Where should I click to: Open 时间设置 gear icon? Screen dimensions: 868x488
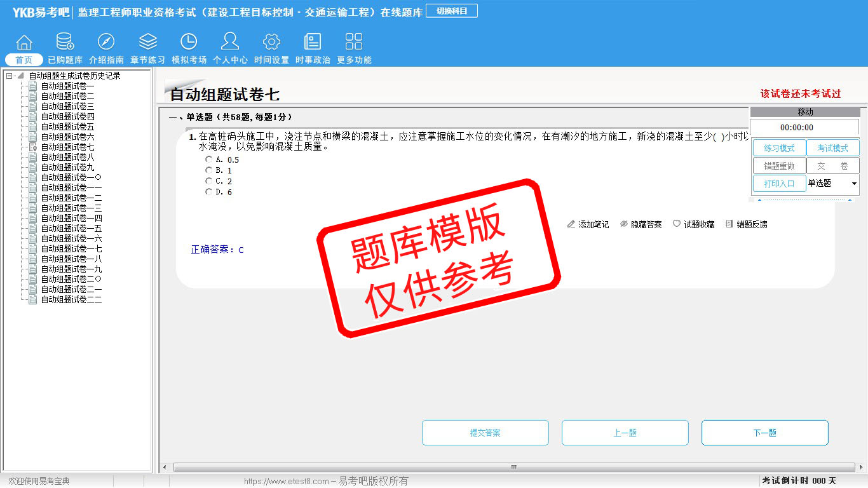(271, 42)
